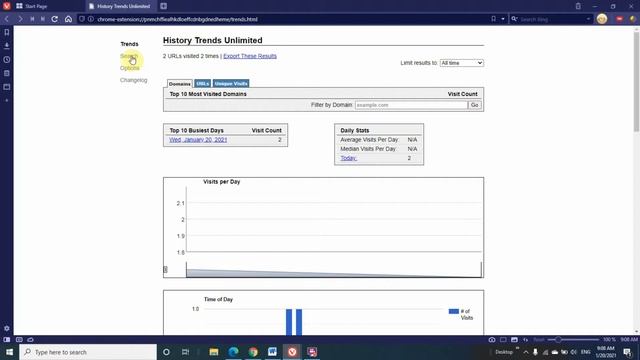Open the Downloads side panel
This screenshot has width=640, height=360.
pyautogui.click(x=7, y=46)
